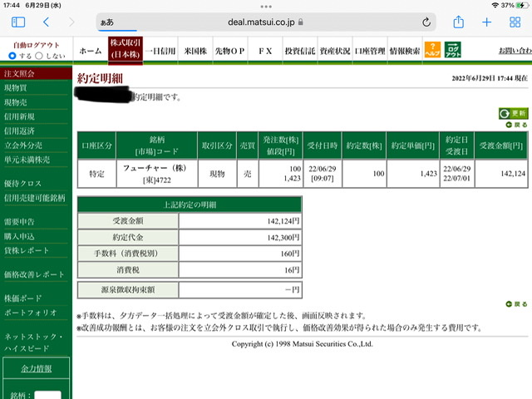The image size is (532, 399).
Task: Toggle the Safari sidebar icon
Action: [18, 22]
